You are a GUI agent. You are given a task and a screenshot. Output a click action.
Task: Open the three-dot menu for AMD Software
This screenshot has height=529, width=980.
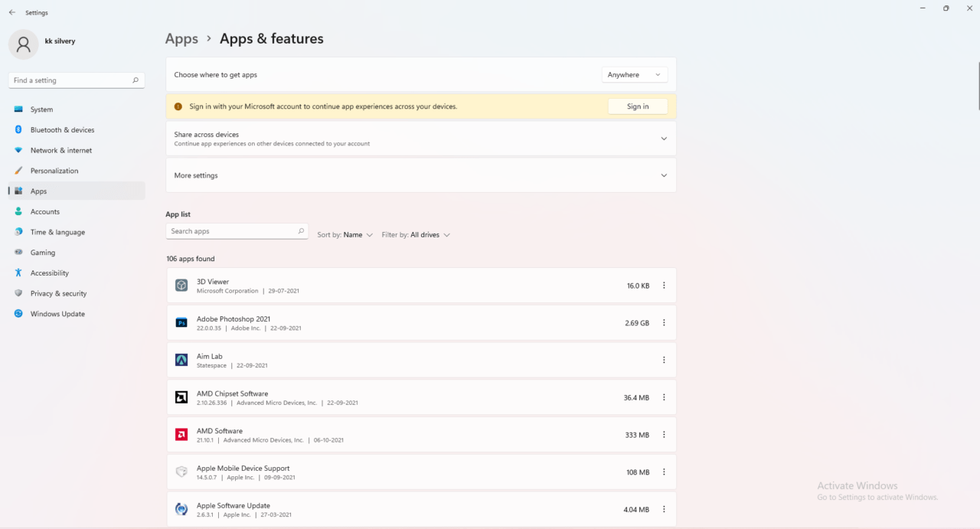click(664, 435)
